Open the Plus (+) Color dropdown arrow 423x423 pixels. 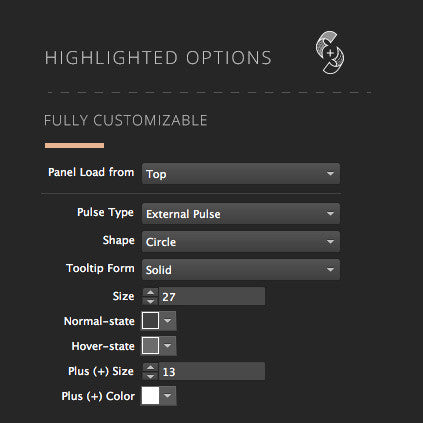point(168,396)
